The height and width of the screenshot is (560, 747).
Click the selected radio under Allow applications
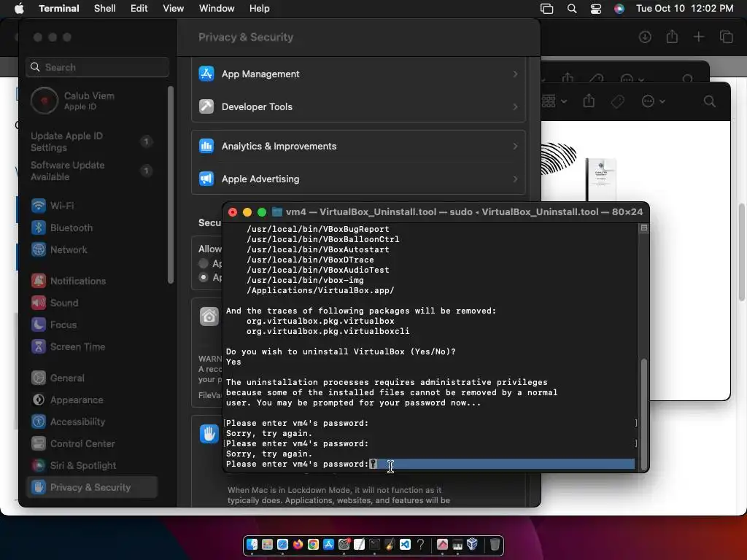click(204, 277)
